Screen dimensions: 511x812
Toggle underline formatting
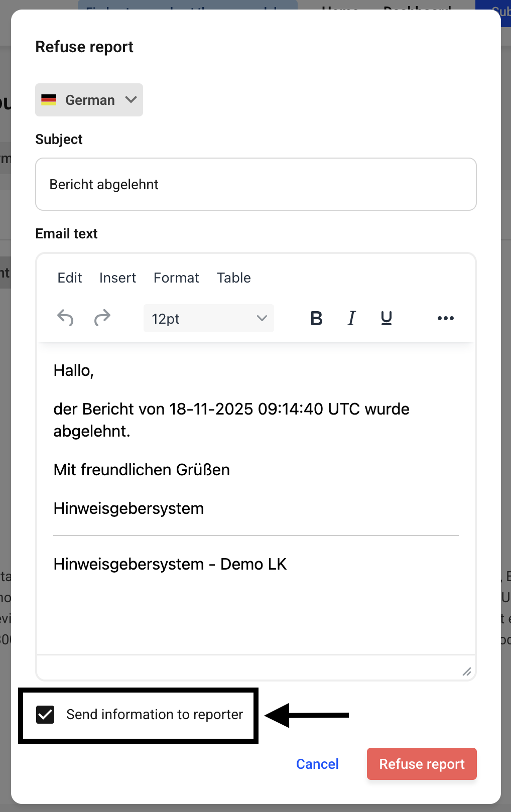[386, 318]
